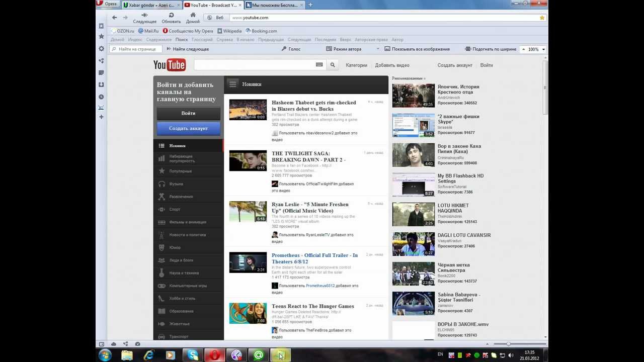Click Добавить видео link

[x=392, y=65]
